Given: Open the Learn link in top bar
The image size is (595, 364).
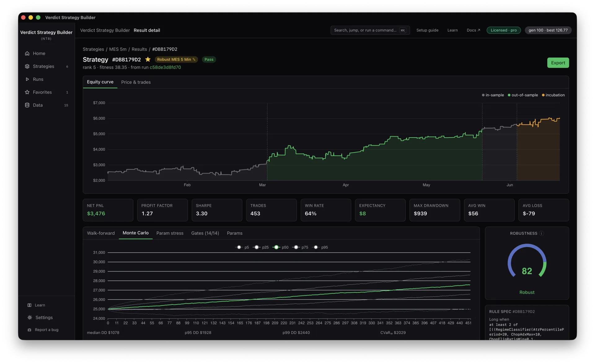Looking at the screenshot, I should pos(452,30).
